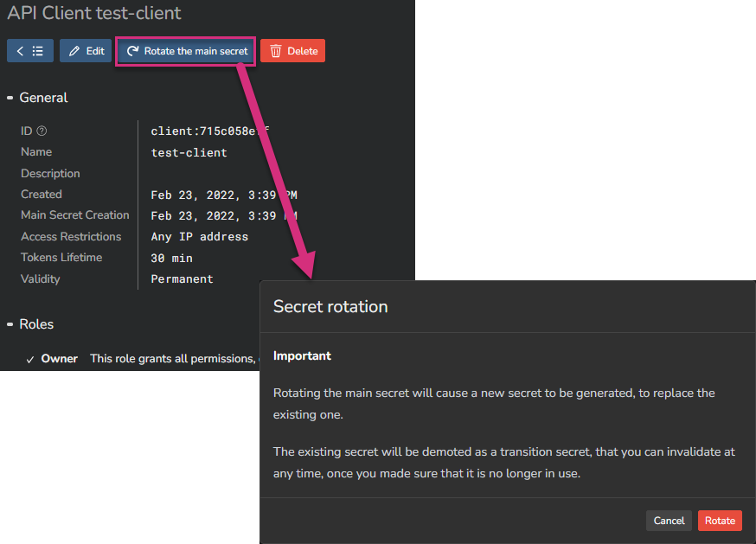
Task: Confirm rotation with the red Rotate button
Action: pyautogui.click(x=720, y=521)
